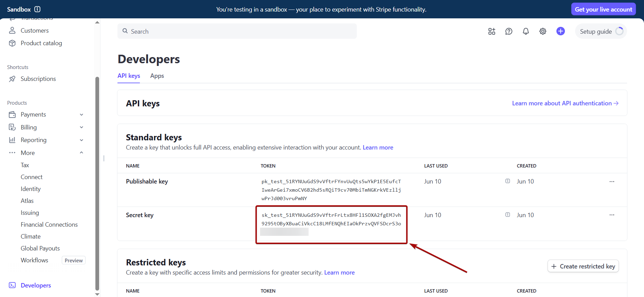The width and height of the screenshot is (644, 297).
Task: Click the publishable key token
Action: pyautogui.click(x=331, y=190)
